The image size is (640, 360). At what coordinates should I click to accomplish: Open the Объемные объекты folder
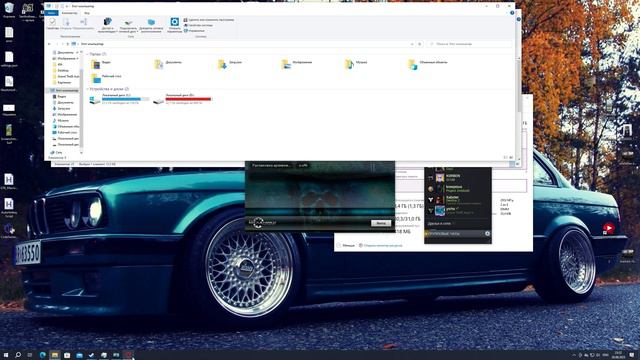(x=428, y=63)
